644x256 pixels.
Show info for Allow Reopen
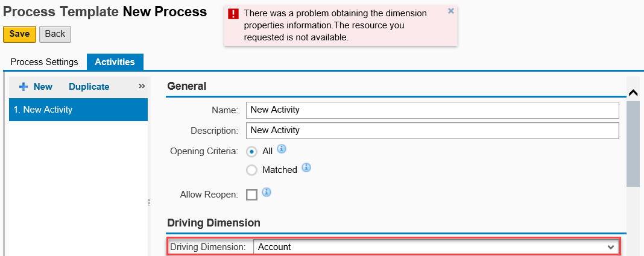click(x=267, y=192)
